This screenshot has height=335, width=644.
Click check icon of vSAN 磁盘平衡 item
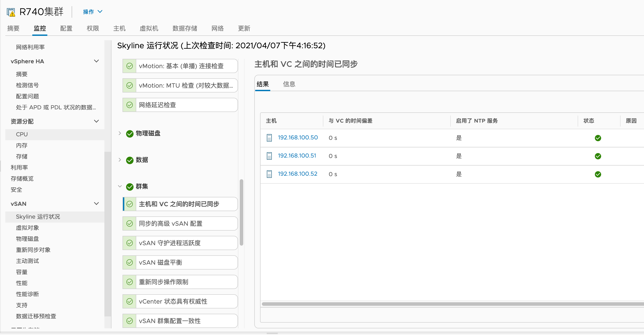130,262
